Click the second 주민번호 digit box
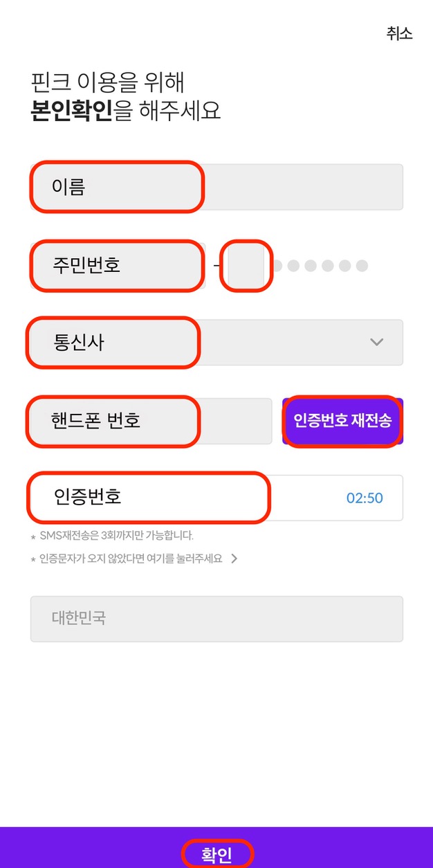Image resolution: width=433 pixels, height=868 pixels. point(247,265)
